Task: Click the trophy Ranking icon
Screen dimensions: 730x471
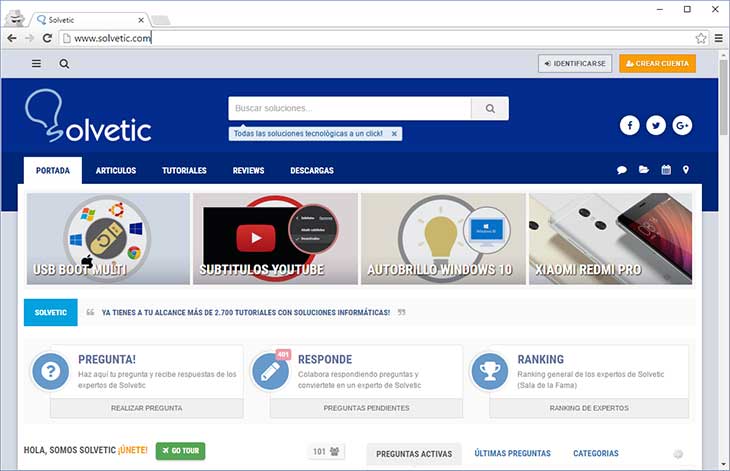Action: point(490,371)
